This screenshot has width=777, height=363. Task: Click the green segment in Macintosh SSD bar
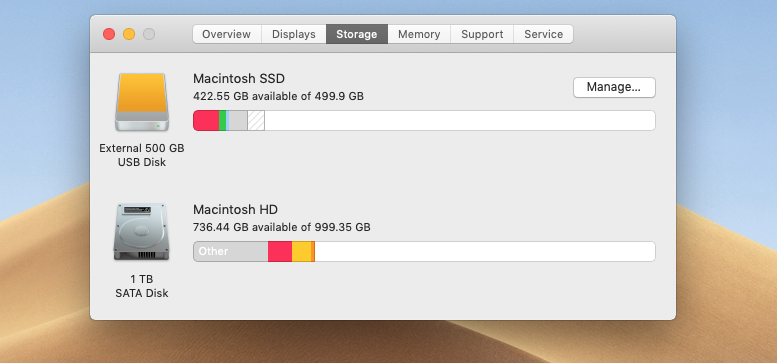222,121
